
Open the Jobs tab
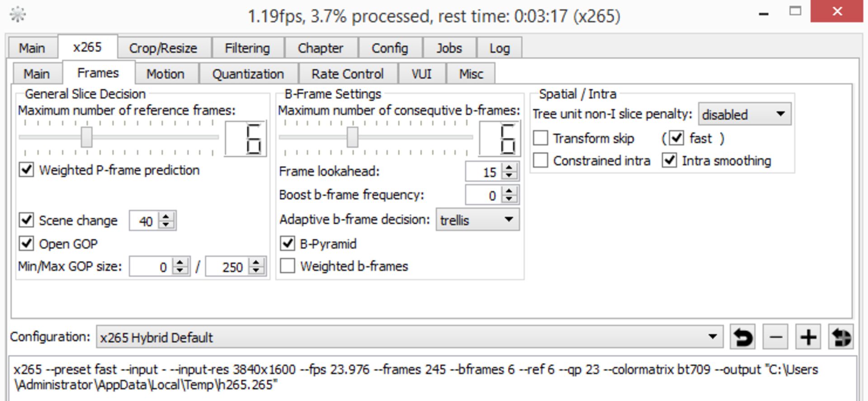449,48
